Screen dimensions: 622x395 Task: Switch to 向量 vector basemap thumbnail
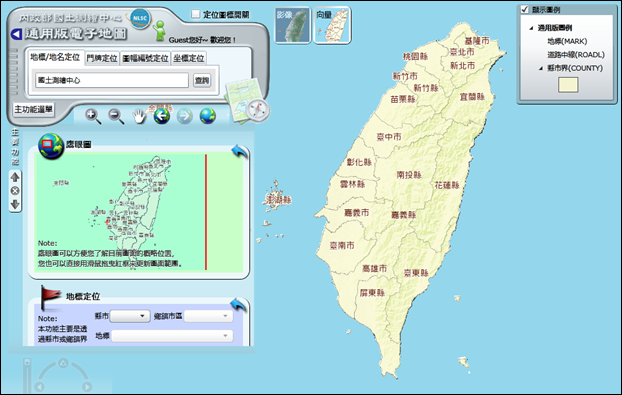click(332, 25)
